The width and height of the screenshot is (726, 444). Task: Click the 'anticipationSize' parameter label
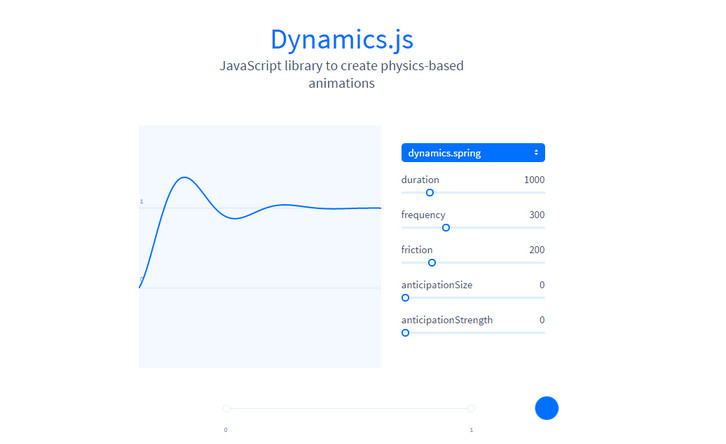(x=436, y=285)
